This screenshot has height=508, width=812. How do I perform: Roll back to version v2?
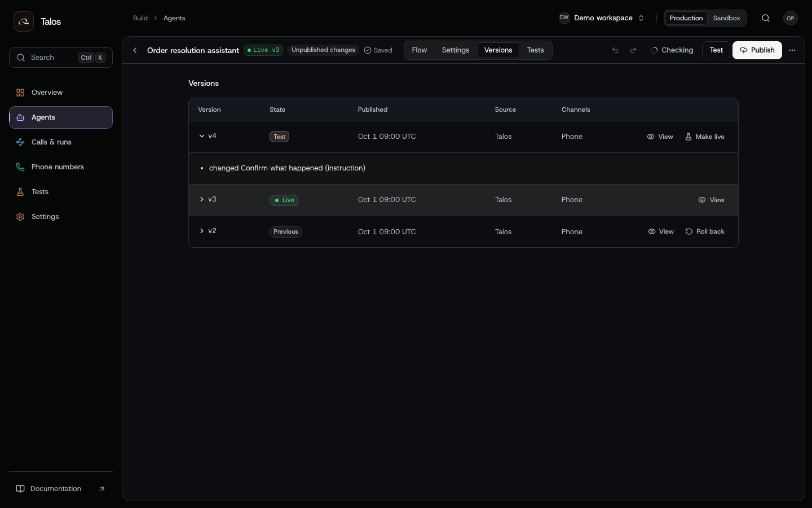point(705,231)
